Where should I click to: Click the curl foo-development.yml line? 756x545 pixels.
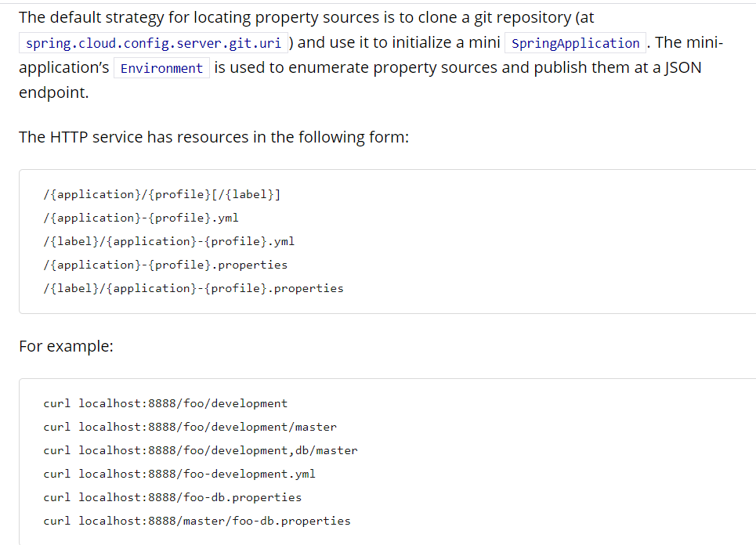(179, 475)
